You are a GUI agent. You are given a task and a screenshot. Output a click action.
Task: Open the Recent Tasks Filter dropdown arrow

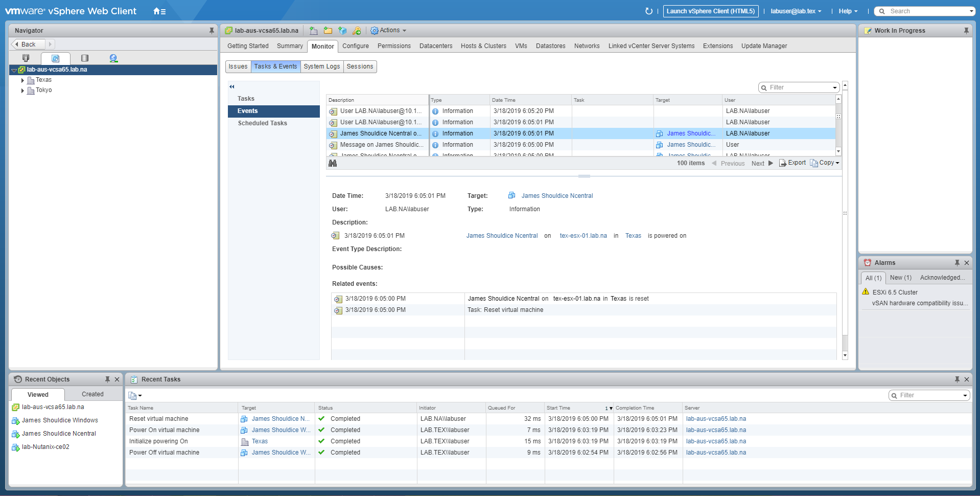coord(965,395)
